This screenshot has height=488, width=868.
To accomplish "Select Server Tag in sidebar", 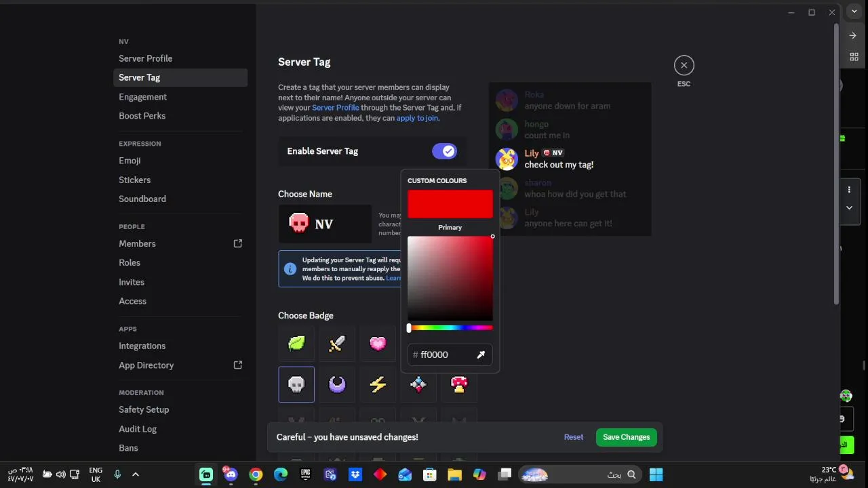I will coord(180,77).
